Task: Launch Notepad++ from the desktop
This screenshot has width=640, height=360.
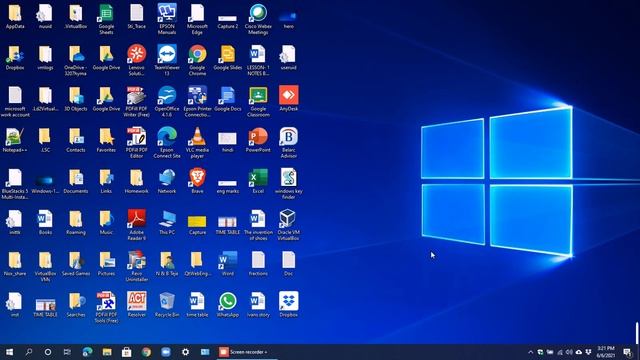Action: coord(15,140)
